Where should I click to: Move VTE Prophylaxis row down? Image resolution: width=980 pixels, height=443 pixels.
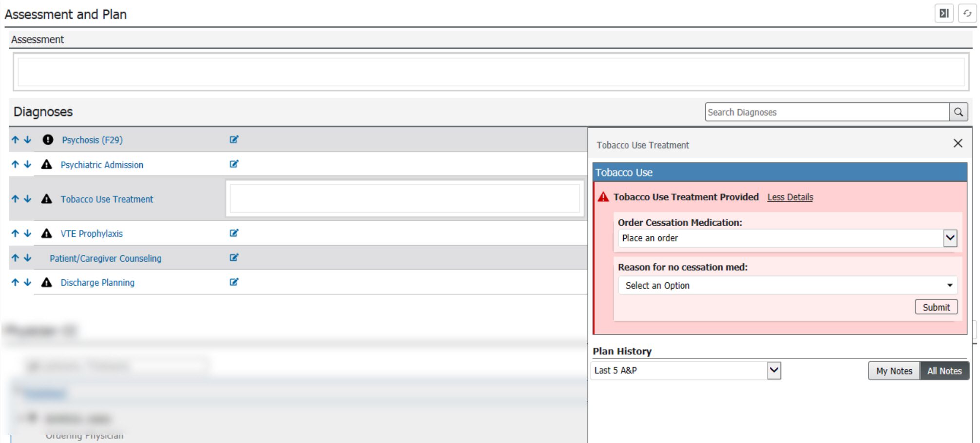click(28, 233)
